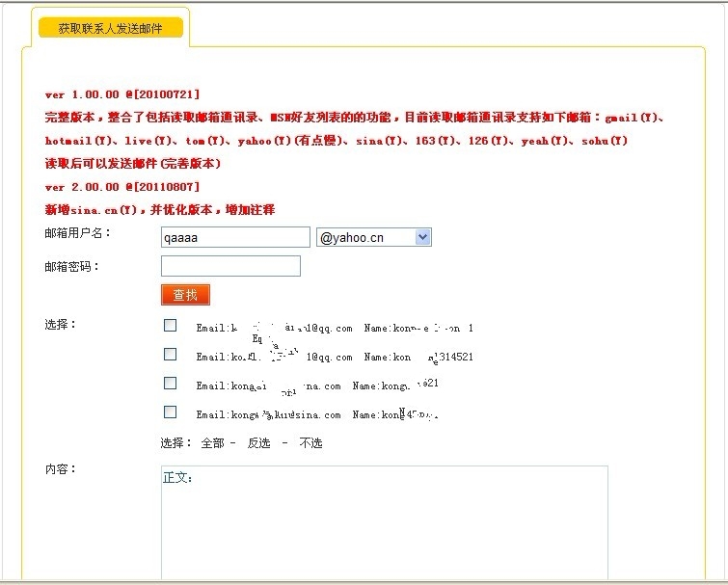Open the @yahoo.cn domain dropdown
The width and height of the screenshot is (728, 585).
click(x=374, y=237)
